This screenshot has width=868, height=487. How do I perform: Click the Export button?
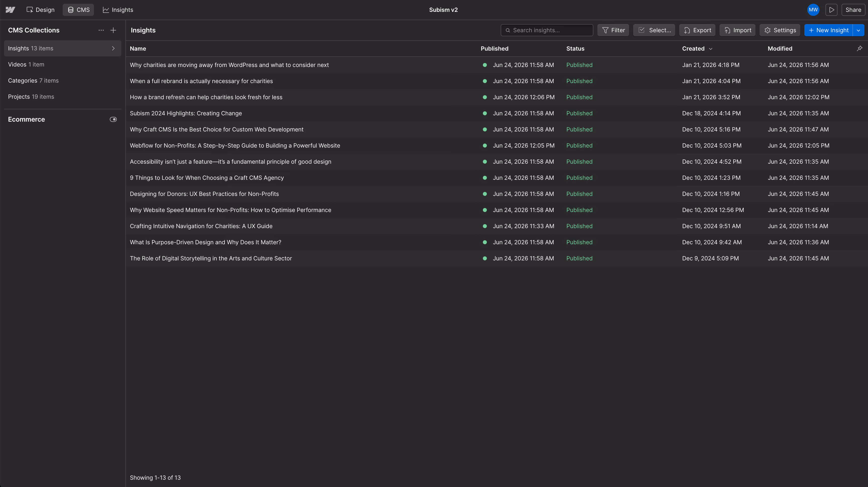tap(697, 30)
